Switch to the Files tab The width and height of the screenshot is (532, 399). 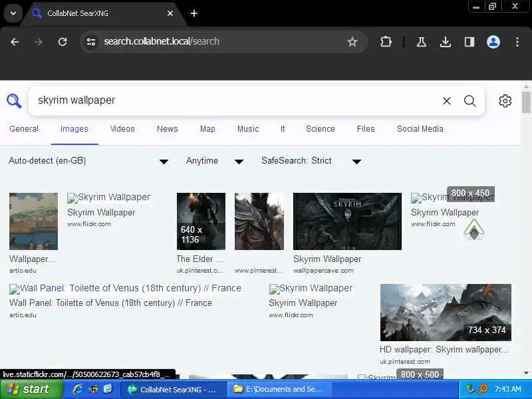click(x=366, y=129)
